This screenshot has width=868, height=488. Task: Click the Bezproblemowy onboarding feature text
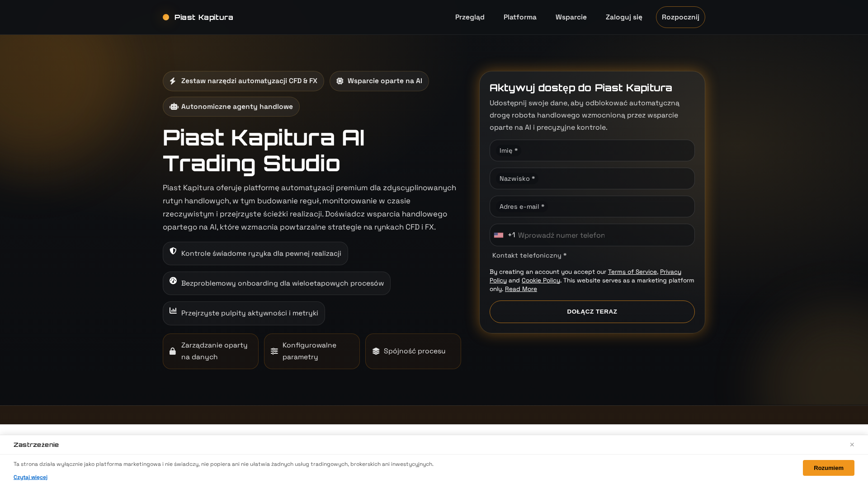pos(283,283)
